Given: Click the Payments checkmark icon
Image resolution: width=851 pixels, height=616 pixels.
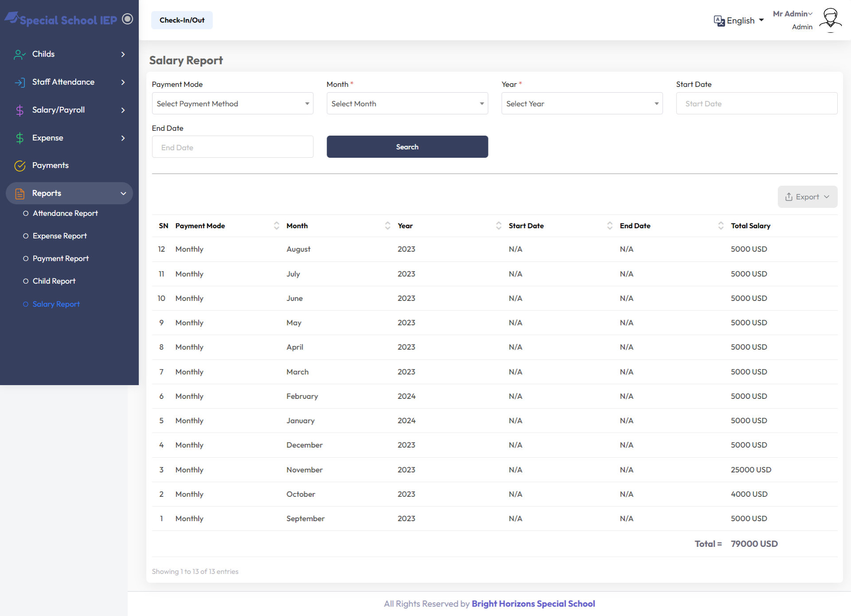Looking at the screenshot, I should click(20, 166).
